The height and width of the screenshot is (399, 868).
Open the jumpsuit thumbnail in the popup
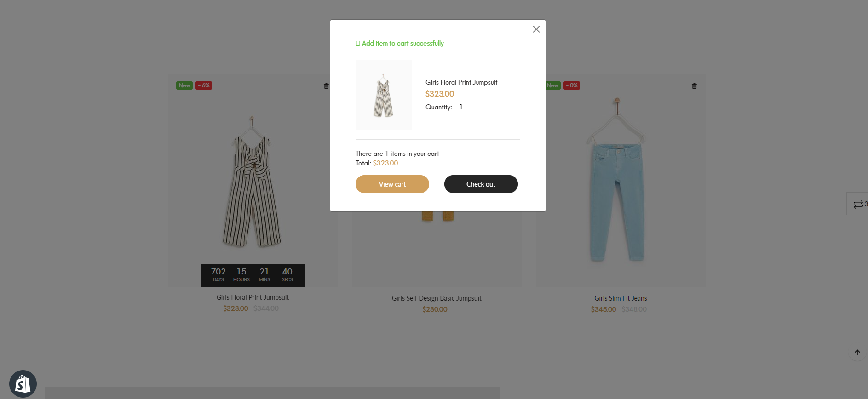(x=383, y=95)
